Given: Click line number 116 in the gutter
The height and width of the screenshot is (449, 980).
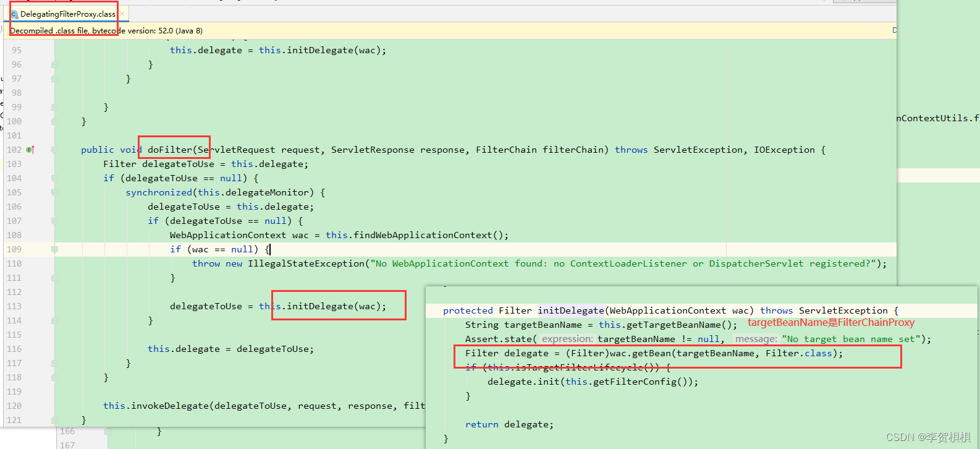Looking at the screenshot, I should click(14, 349).
